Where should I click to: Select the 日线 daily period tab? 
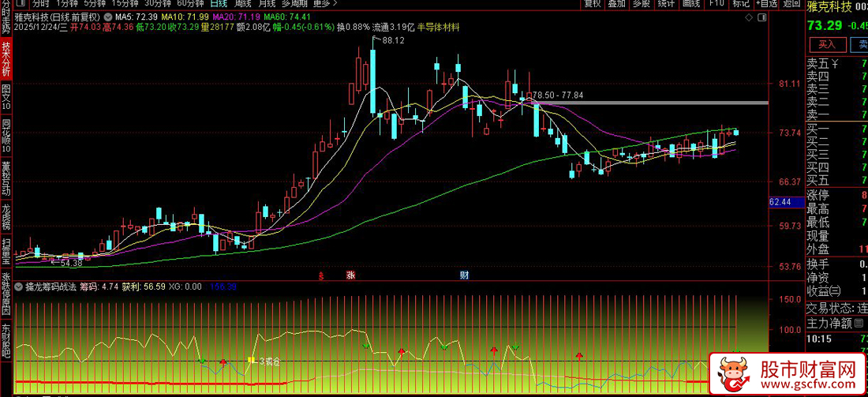coord(219,3)
